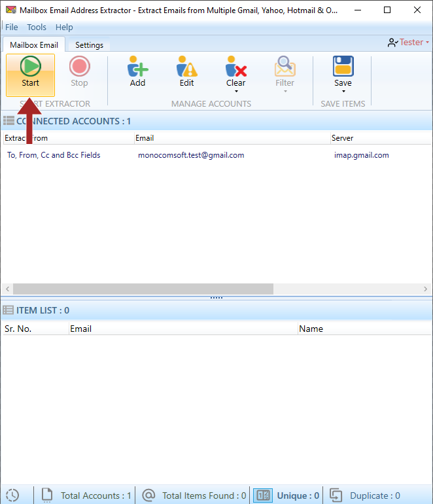Click 'Total Accounts : 1' status text

pyautogui.click(x=96, y=495)
